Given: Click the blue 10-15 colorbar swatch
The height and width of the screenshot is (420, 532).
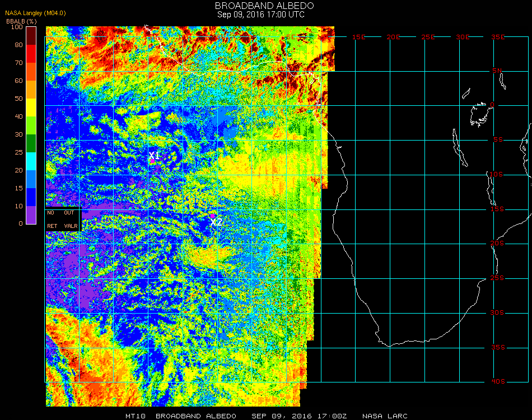Looking at the screenshot, I should click(31, 197).
